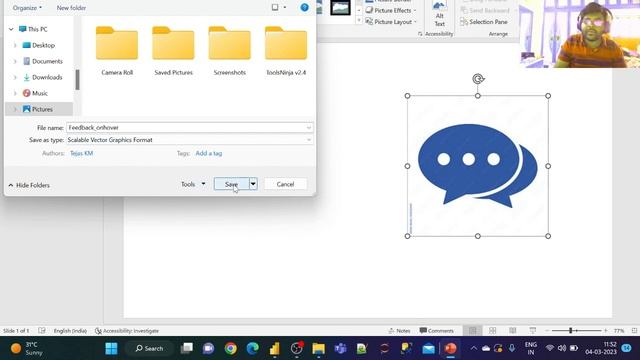Click the view layout icon in the dialog toolbar

click(x=275, y=7)
